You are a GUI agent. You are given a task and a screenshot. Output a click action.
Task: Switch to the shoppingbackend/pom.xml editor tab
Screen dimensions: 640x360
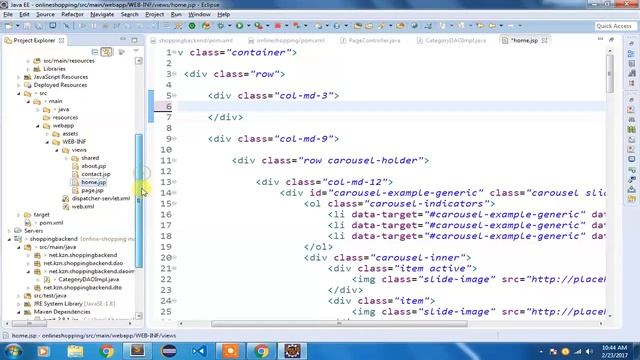point(195,40)
